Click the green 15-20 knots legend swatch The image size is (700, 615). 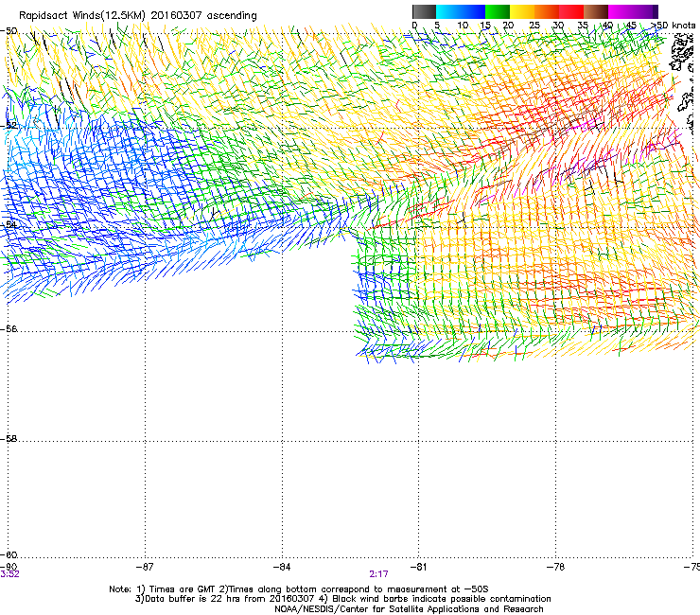coord(498,11)
